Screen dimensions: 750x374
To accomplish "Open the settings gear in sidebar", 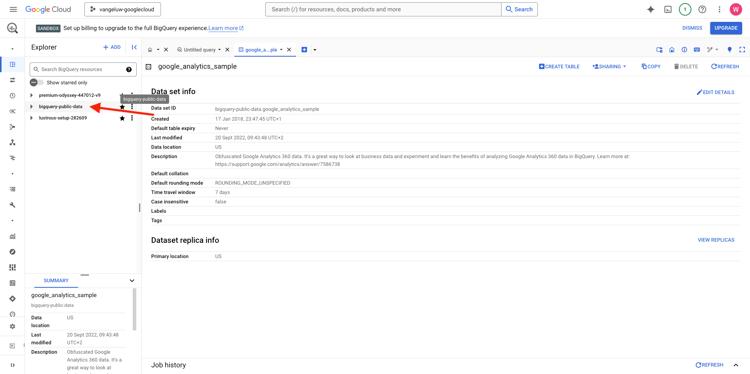I will click(x=12, y=326).
